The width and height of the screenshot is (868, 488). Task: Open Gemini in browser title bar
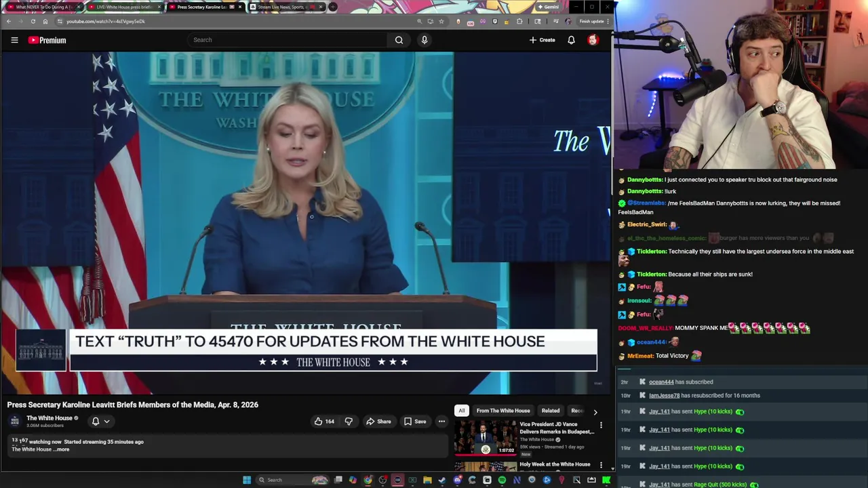tap(548, 7)
